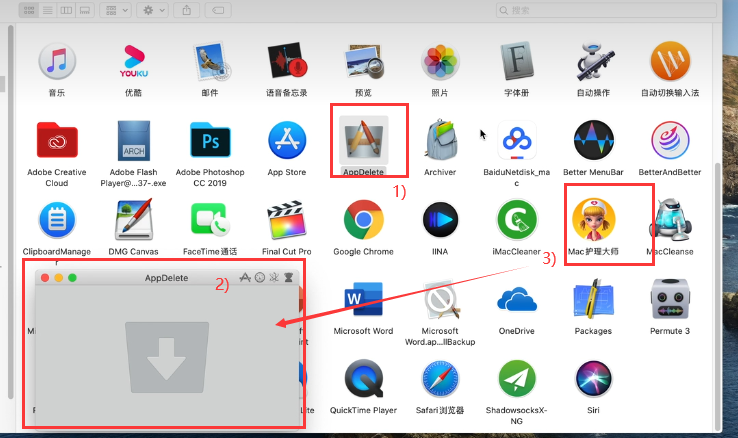Screen dimensions: 738x438
Task: Switch Finder to column view
Action: point(66,10)
